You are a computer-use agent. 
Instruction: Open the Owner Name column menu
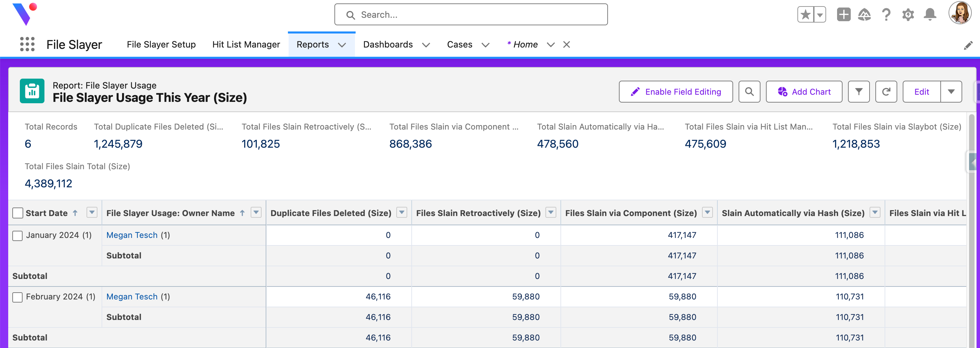(x=256, y=213)
